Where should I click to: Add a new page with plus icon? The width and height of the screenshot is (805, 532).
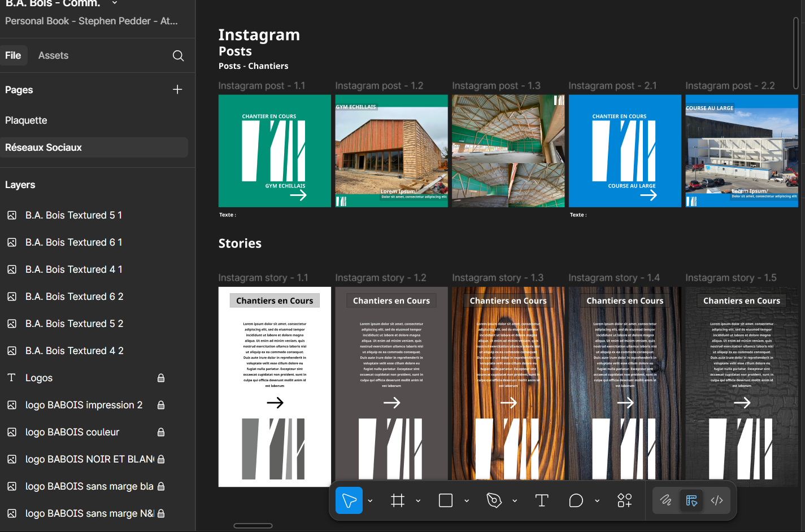point(177,90)
